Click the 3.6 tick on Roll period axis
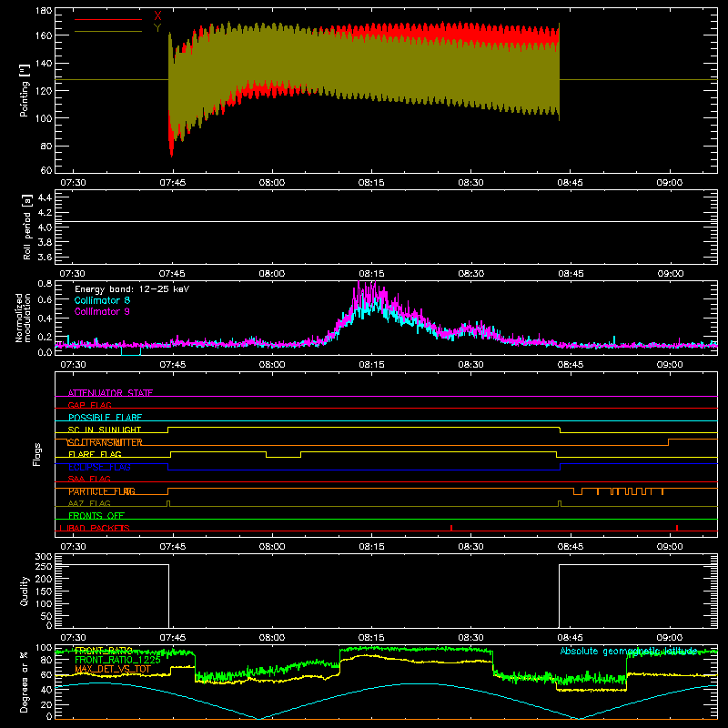This screenshot has height=728, width=728. point(45,257)
